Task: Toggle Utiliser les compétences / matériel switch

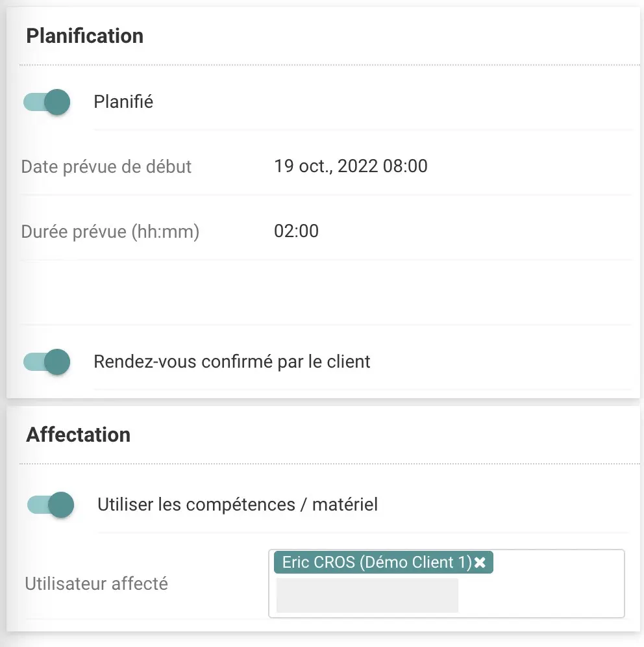Action: (x=51, y=505)
